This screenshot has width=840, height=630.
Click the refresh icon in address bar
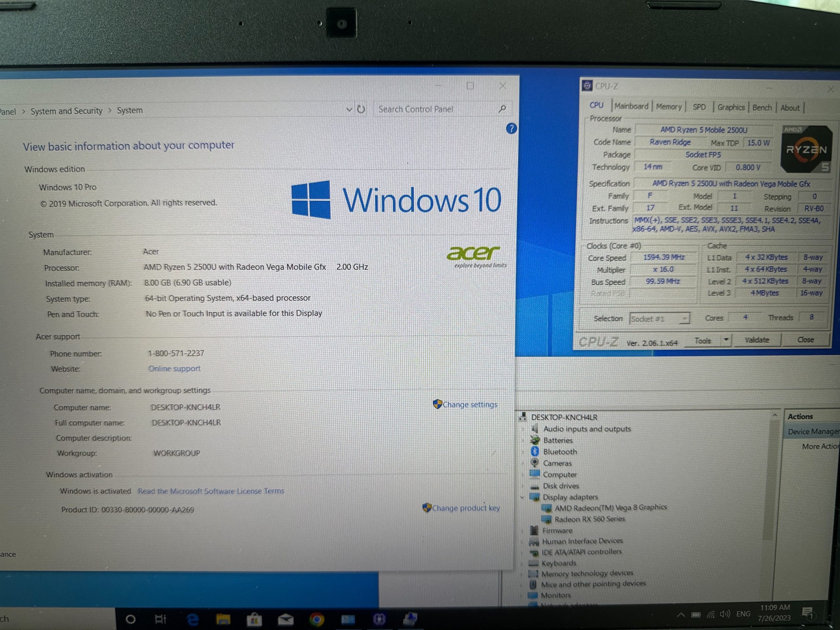click(x=361, y=109)
